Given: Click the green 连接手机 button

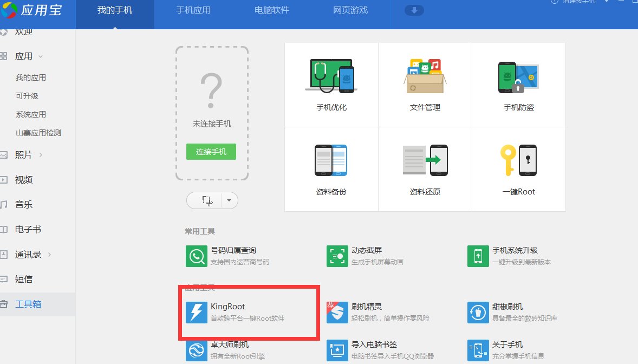Looking at the screenshot, I should [x=211, y=152].
